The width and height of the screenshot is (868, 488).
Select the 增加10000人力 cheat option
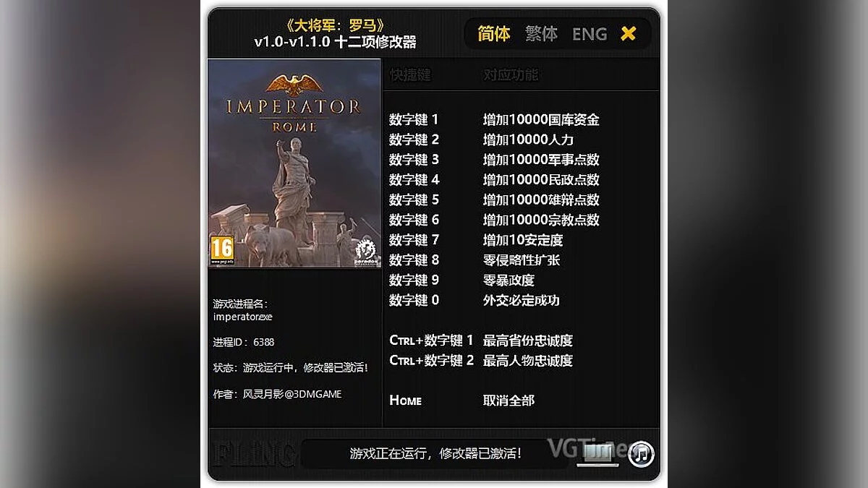tap(528, 140)
